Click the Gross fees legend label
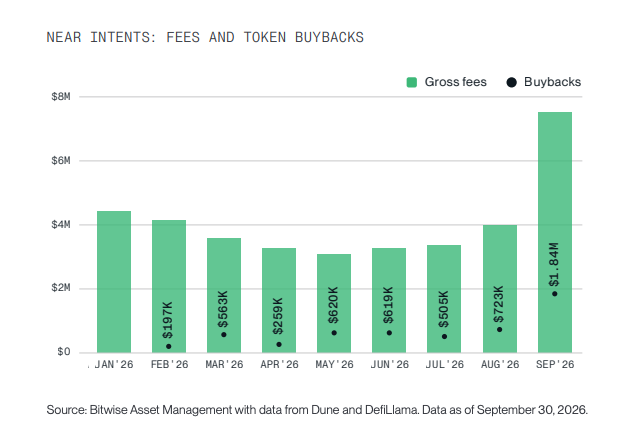Viewport: 634px width, 445px height. (x=455, y=82)
